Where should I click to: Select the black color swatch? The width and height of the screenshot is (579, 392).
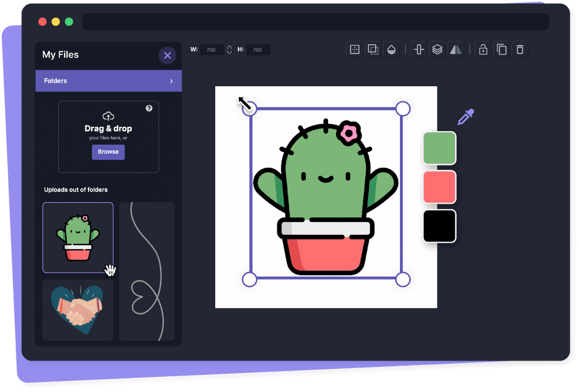pyautogui.click(x=440, y=226)
